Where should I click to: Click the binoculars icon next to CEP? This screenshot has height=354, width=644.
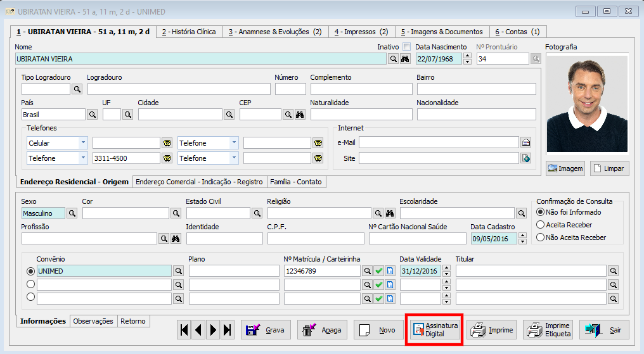[x=300, y=115]
